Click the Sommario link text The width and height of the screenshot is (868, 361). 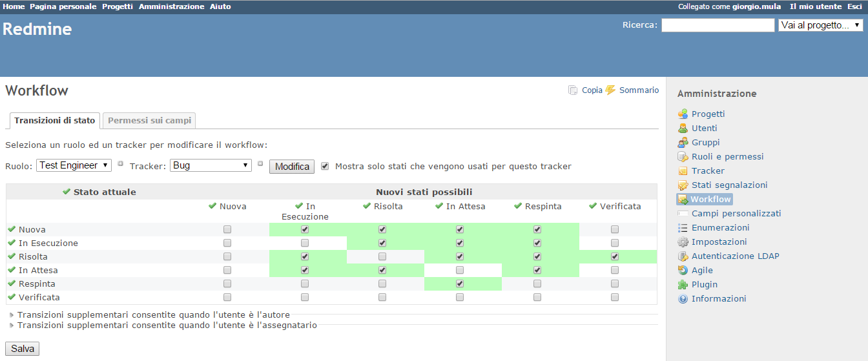639,90
